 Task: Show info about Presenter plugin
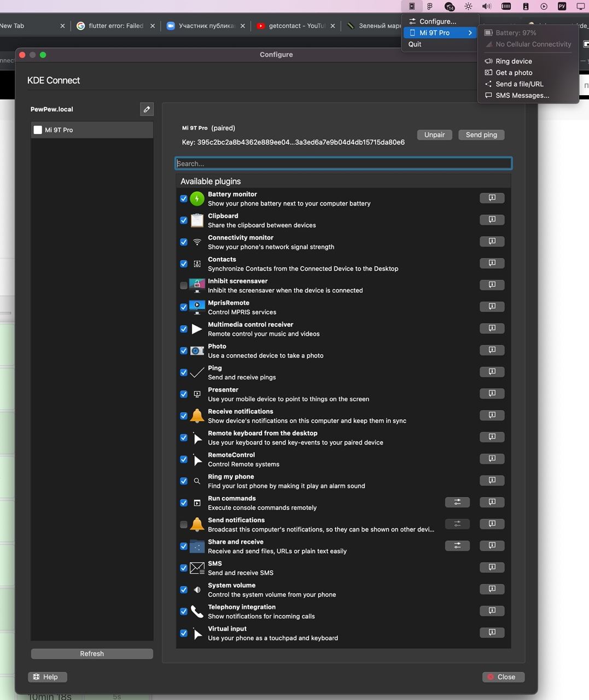[x=492, y=393]
